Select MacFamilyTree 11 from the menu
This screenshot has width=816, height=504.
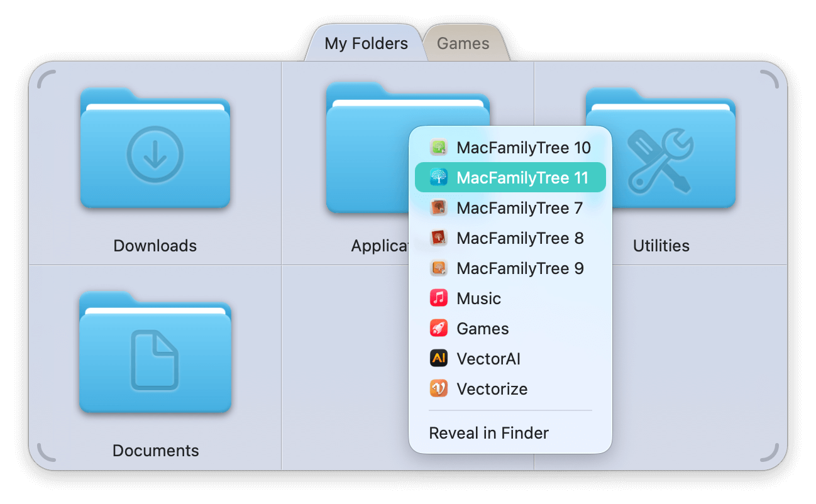522,178
